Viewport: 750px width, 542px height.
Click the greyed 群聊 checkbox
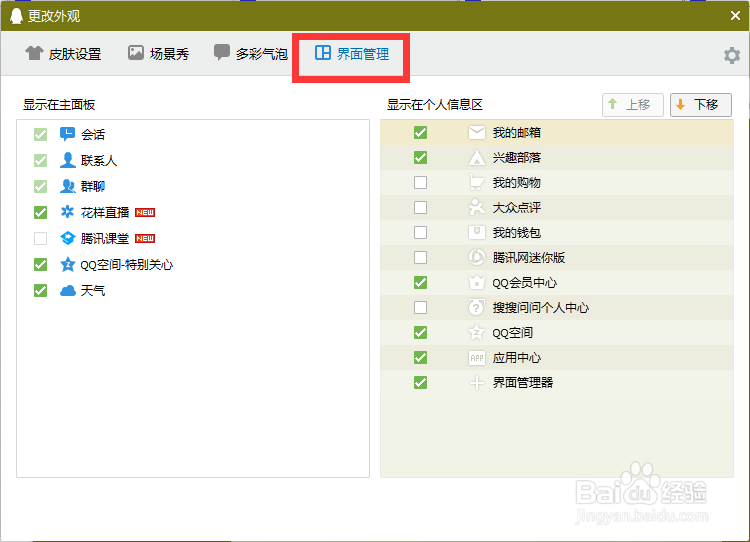pos(41,186)
